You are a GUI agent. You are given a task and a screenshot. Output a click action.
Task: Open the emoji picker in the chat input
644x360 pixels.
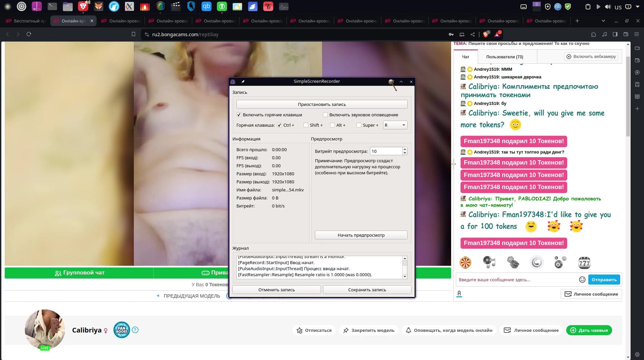tap(582, 280)
